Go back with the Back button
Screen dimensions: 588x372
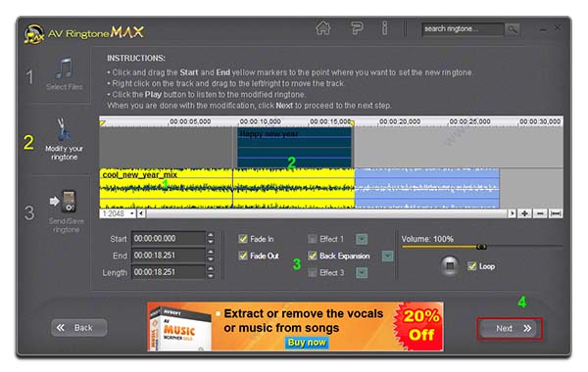(x=79, y=328)
